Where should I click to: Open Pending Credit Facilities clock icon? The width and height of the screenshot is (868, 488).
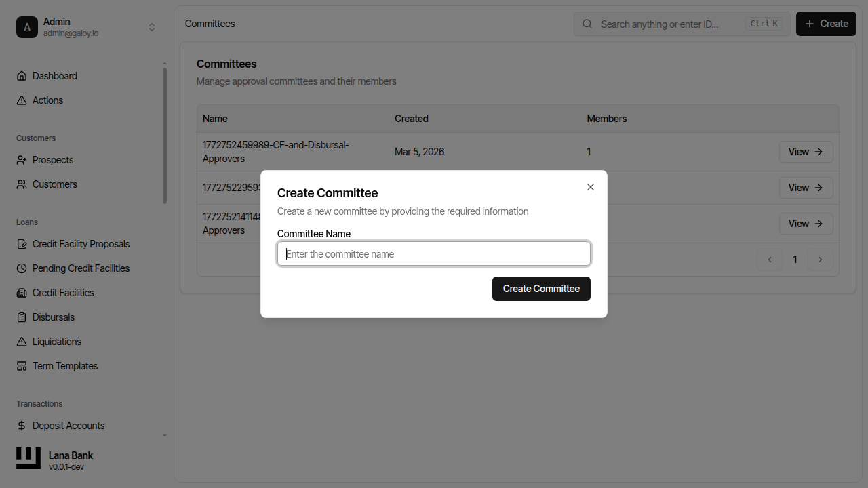[21, 268]
